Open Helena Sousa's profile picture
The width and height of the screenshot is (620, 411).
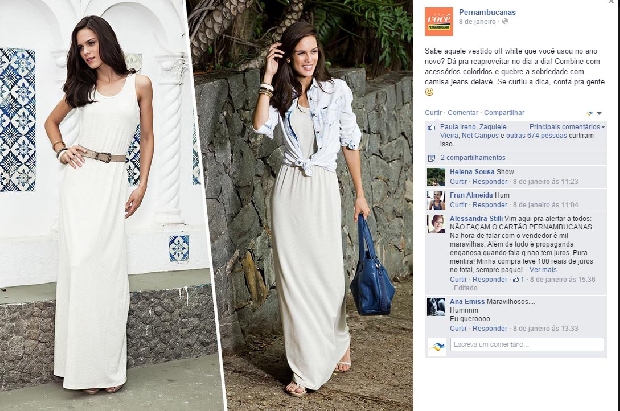[436, 177]
